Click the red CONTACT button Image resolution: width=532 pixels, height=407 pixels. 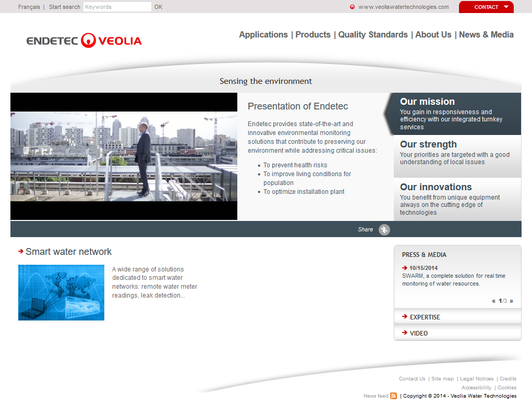[x=486, y=7]
